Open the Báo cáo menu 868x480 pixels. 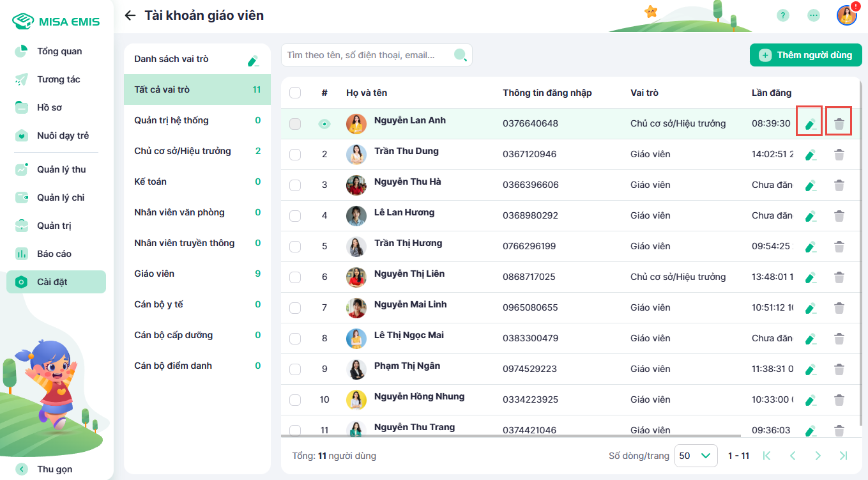click(54, 254)
